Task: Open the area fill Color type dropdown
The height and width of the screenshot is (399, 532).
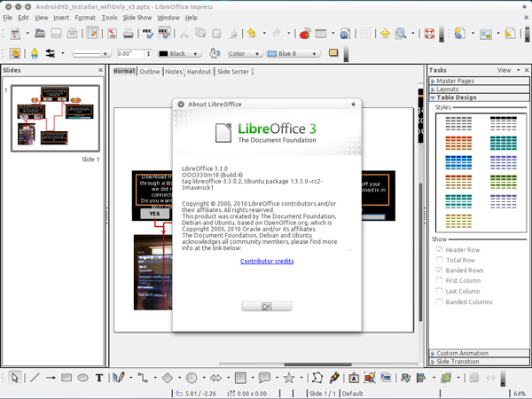Action: pyautogui.click(x=245, y=53)
